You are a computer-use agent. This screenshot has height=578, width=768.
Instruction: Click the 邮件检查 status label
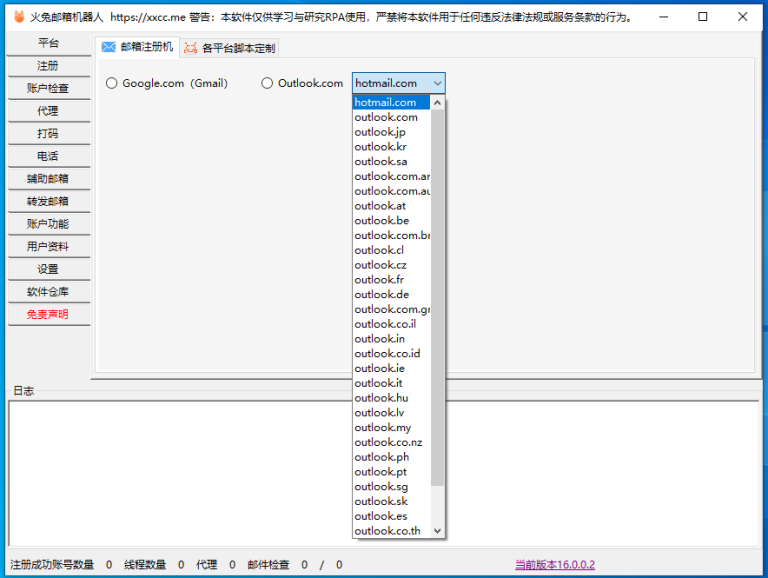tap(268, 565)
